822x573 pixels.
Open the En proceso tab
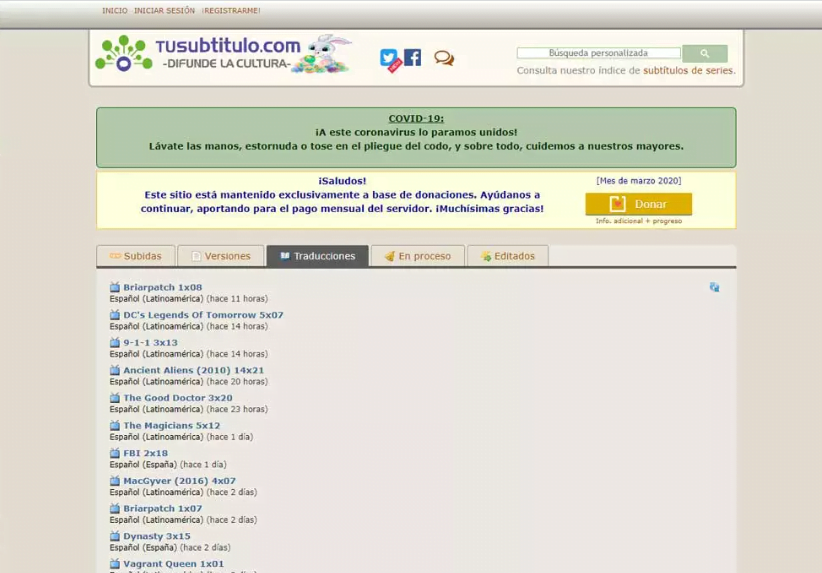click(417, 256)
